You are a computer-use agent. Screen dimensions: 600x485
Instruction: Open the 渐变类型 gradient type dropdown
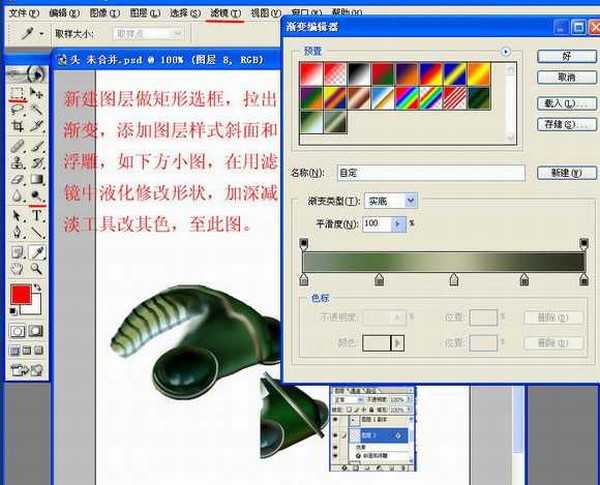point(410,201)
